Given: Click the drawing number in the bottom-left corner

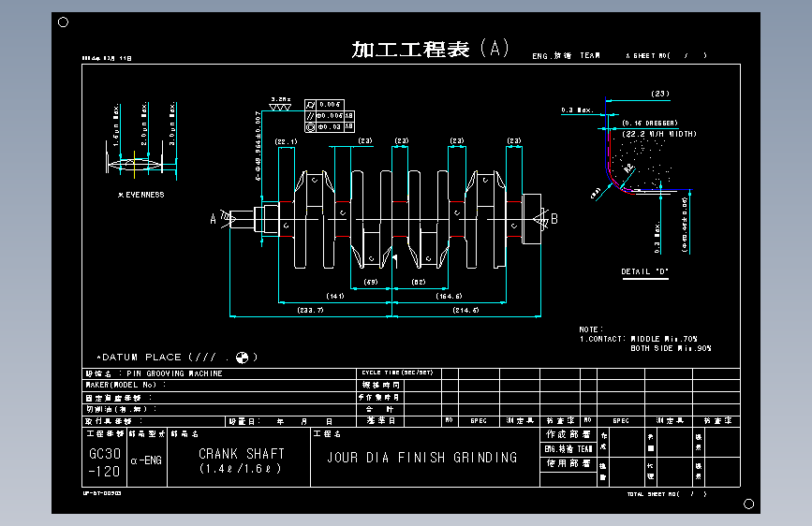Looking at the screenshot, I should (x=102, y=493).
